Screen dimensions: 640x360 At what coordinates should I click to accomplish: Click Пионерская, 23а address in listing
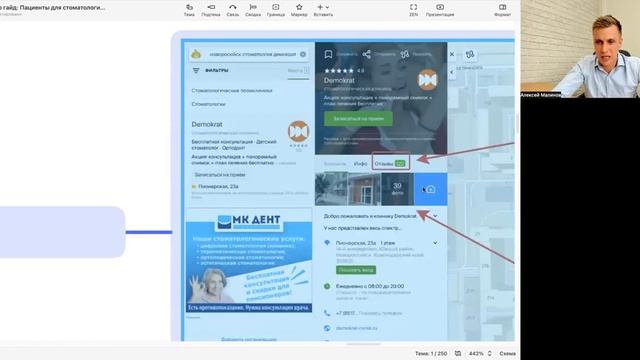(x=218, y=187)
